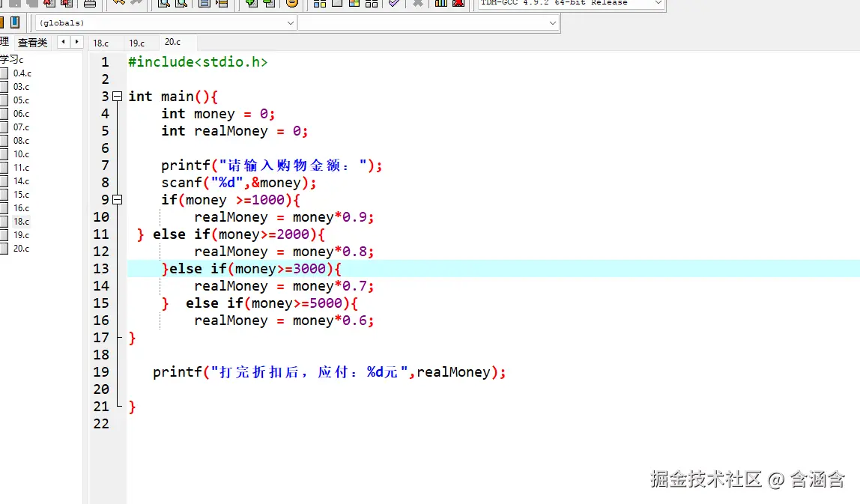This screenshot has height=504, width=860.
Task: Click the Print toolbar icon
Action: pos(90,3)
